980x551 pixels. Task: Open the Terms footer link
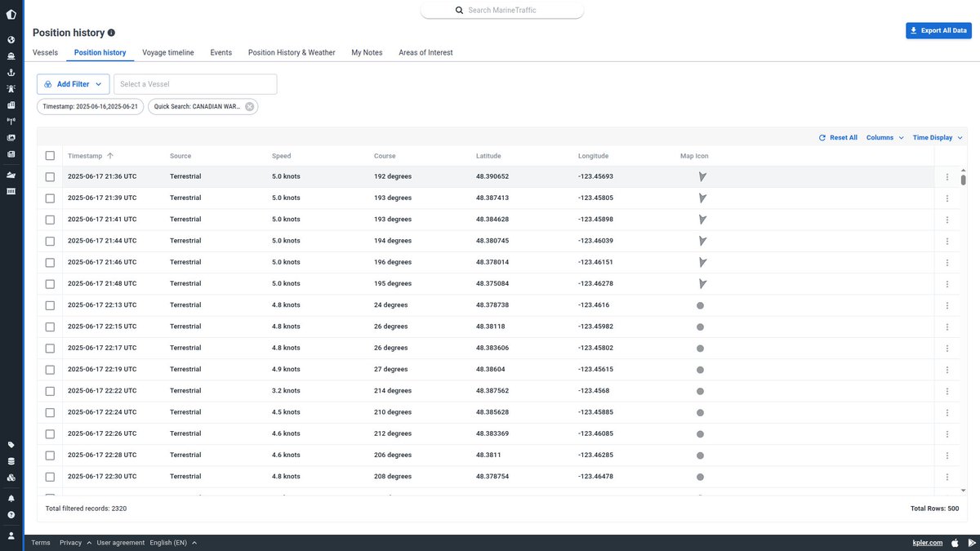pos(41,543)
